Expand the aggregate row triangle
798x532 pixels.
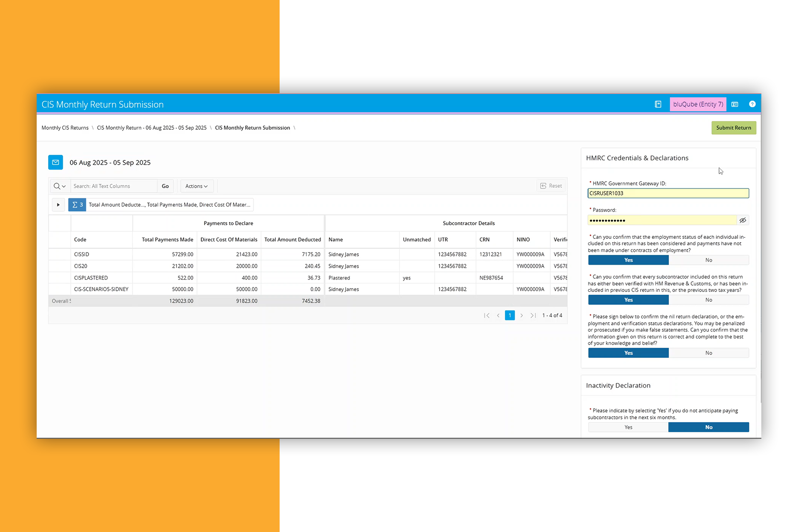(x=58, y=205)
